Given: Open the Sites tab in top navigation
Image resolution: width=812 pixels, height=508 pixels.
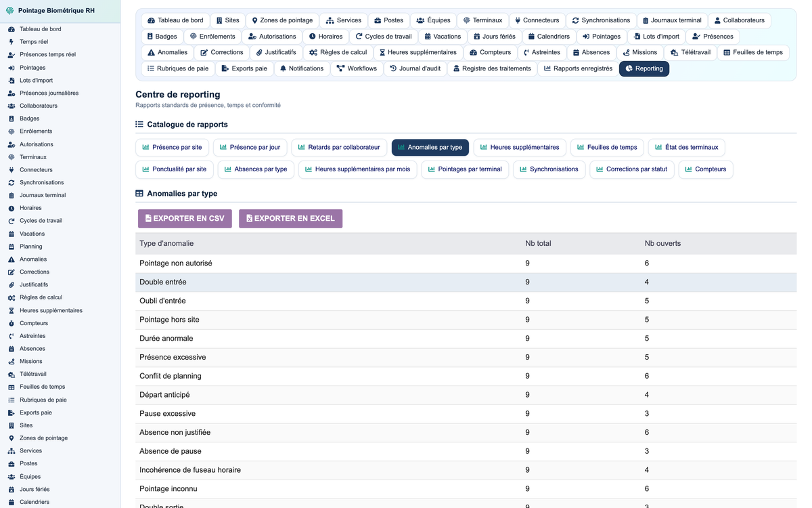Looking at the screenshot, I should [227, 20].
